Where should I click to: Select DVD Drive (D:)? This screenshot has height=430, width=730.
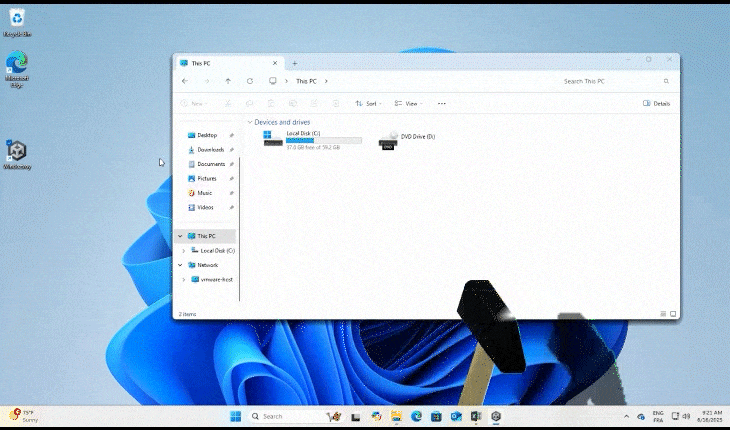click(407, 140)
